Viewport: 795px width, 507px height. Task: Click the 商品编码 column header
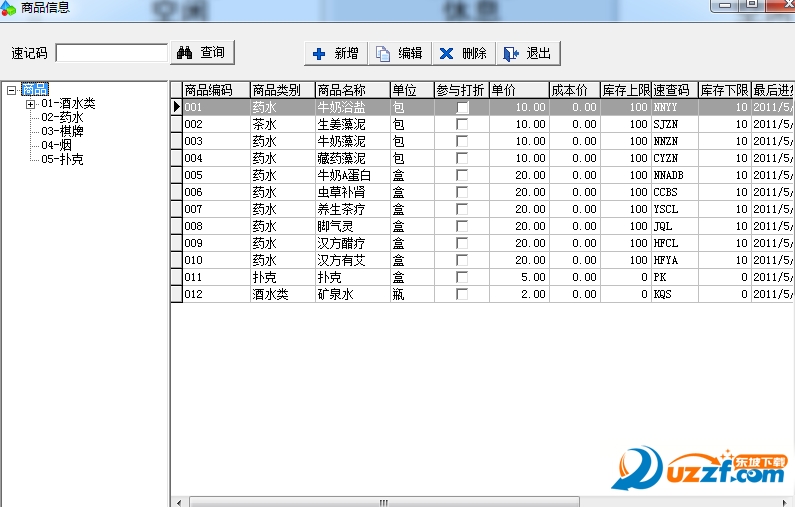[216, 90]
